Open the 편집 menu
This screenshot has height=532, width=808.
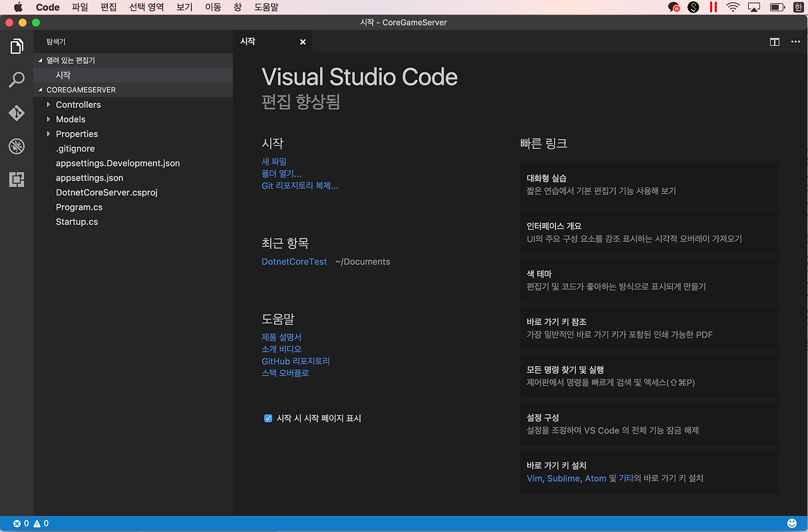tap(109, 7)
